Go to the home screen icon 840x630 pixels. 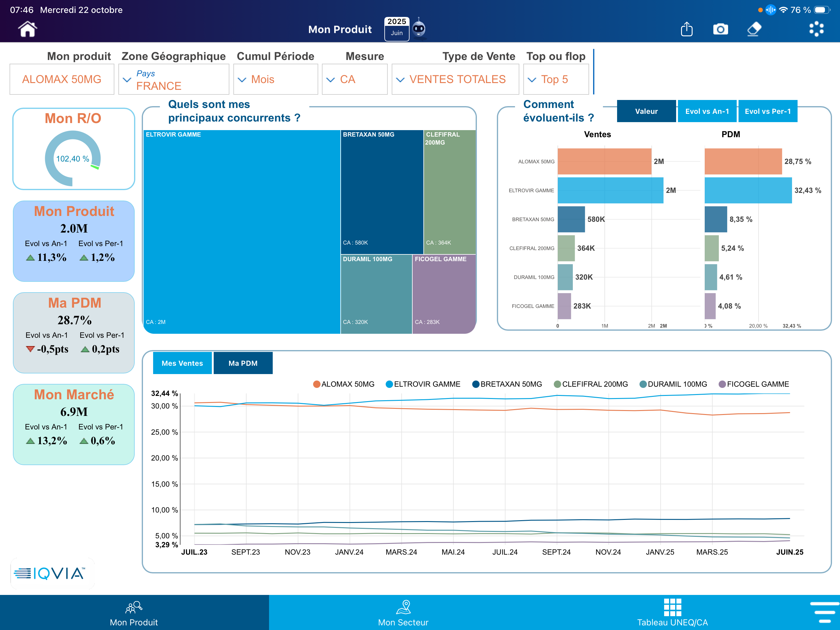[x=27, y=29]
